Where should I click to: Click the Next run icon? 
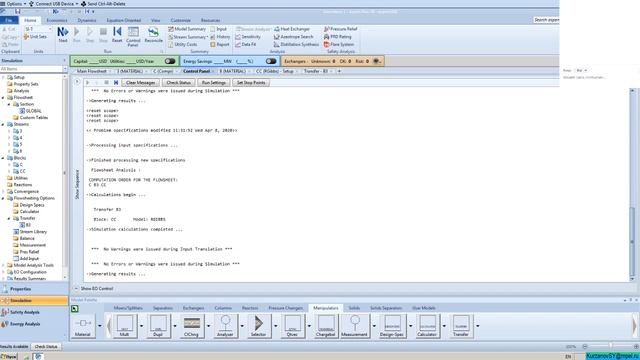[62, 35]
